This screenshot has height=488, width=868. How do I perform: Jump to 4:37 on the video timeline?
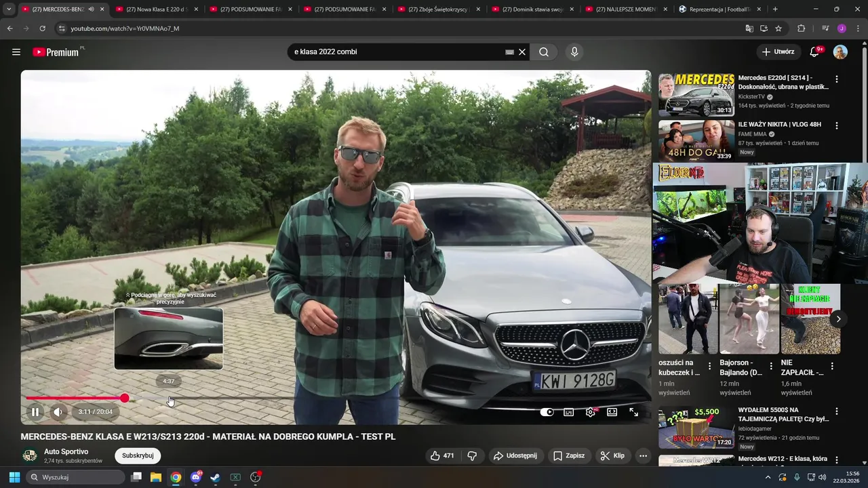169,398
